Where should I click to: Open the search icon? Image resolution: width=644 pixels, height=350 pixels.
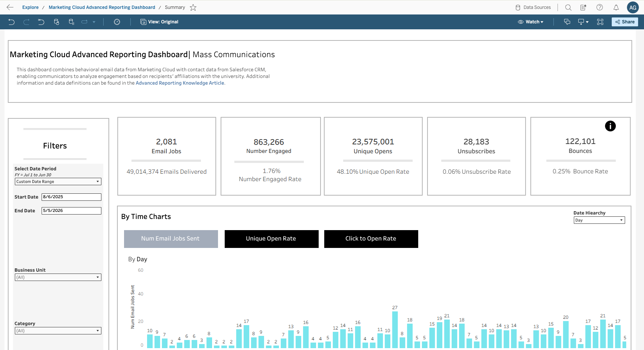tap(568, 7)
